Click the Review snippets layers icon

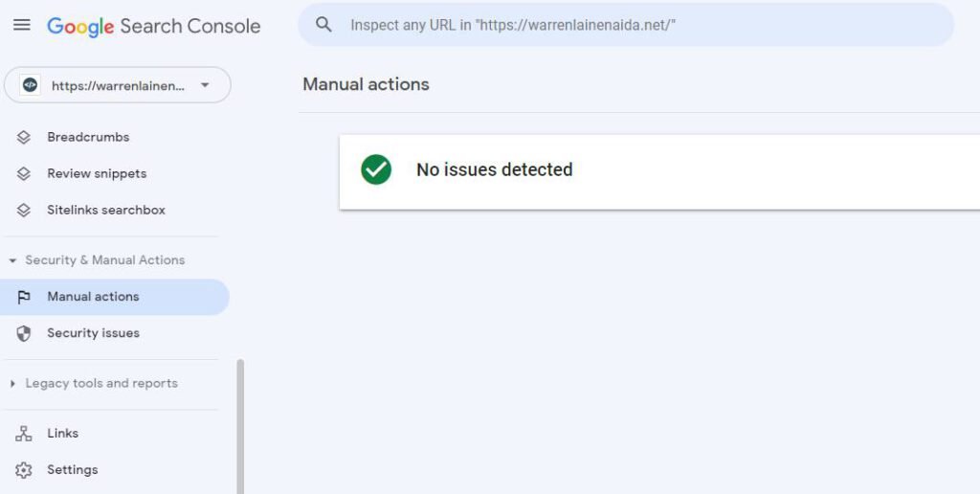coord(24,173)
